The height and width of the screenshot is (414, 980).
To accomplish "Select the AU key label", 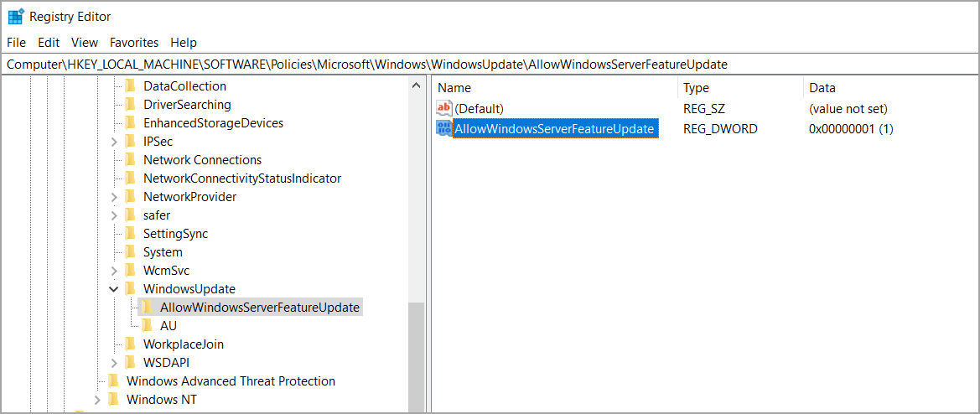I will (x=169, y=326).
